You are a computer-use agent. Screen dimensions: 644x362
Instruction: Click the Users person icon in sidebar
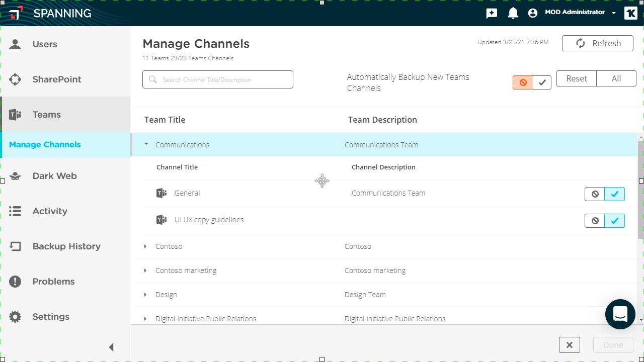15,44
